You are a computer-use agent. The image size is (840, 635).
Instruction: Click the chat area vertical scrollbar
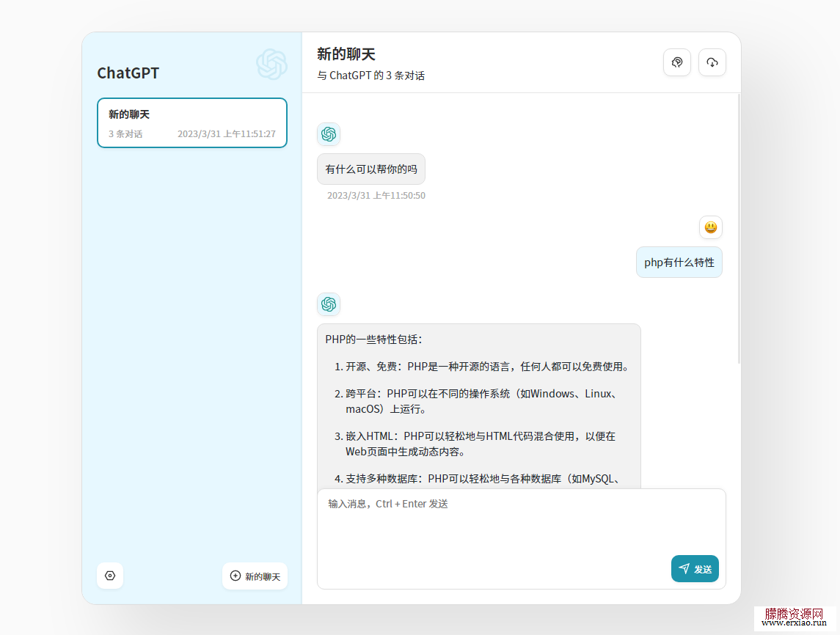739,230
